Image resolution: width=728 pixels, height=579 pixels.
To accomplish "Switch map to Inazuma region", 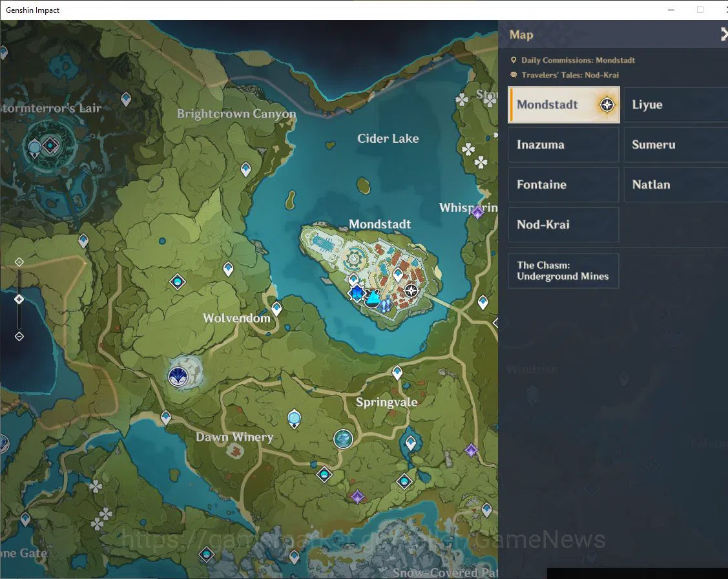I will coord(564,145).
